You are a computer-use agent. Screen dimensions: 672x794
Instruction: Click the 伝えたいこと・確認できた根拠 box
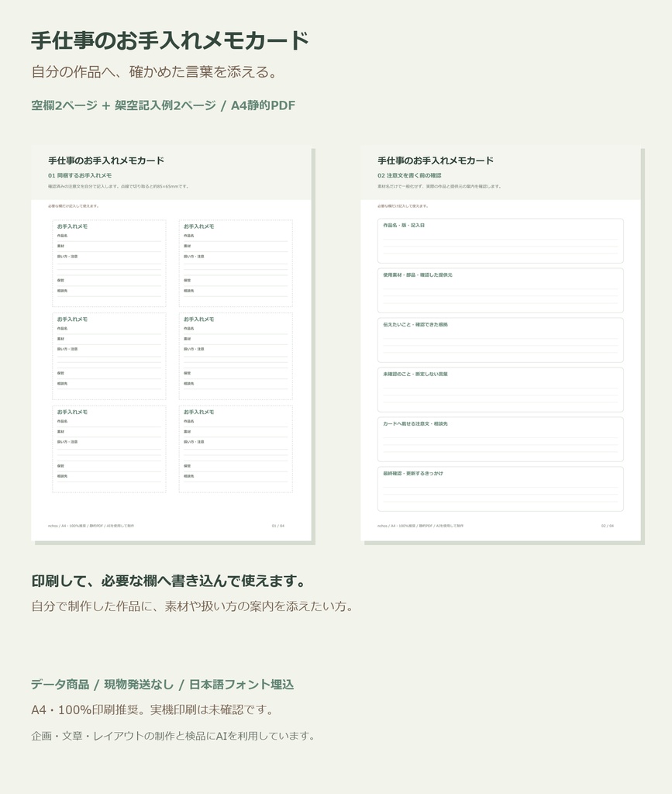[x=501, y=340]
